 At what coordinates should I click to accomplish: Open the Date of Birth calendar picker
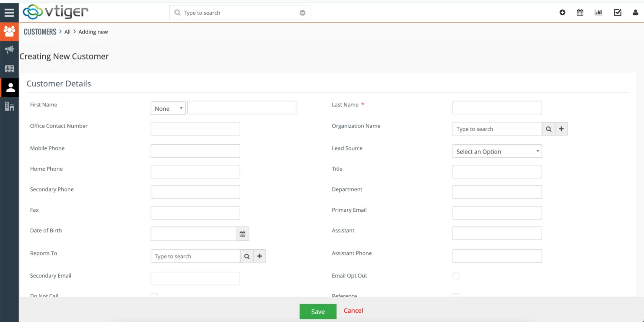point(242,234)
